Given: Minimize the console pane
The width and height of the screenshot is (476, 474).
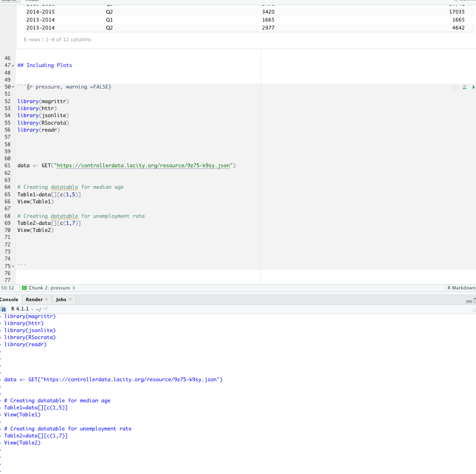Looking at the screenshot, I should [x=469, y=302].
